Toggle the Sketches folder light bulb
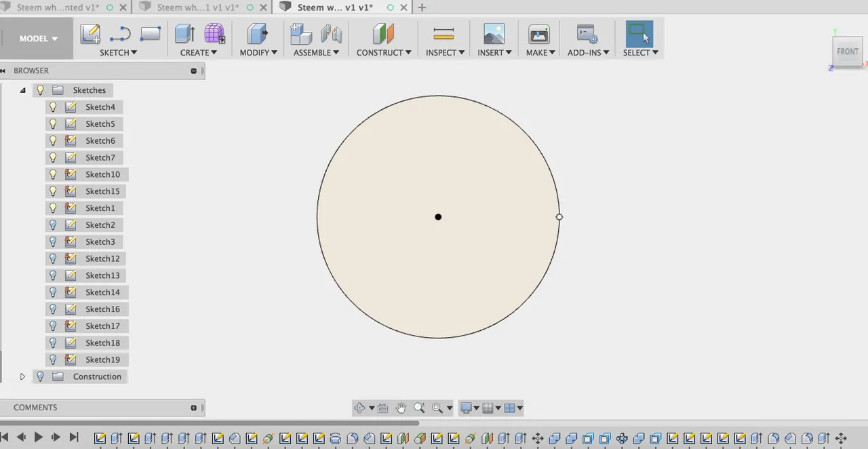Viewport: 868px width, 449px height. click(40, 90)
